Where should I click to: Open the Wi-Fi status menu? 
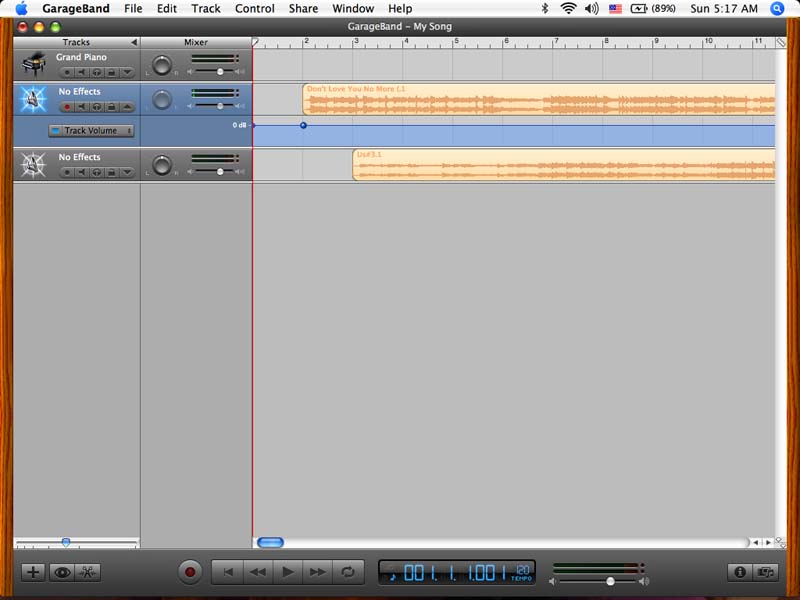coord(568,9)
